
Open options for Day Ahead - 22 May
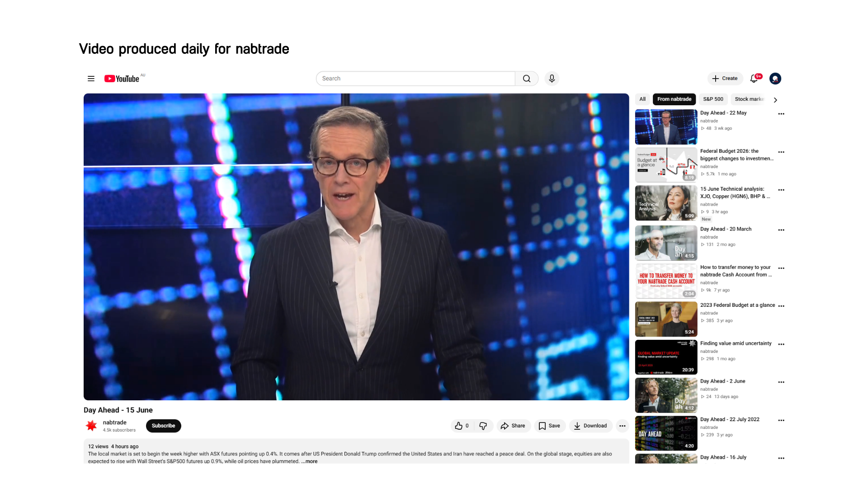coord(781,114)
